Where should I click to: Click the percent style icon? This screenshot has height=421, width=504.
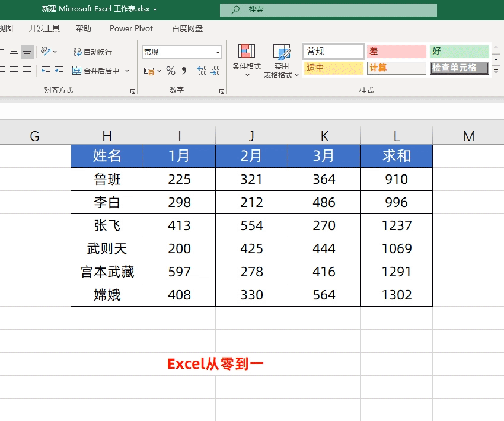171,71
